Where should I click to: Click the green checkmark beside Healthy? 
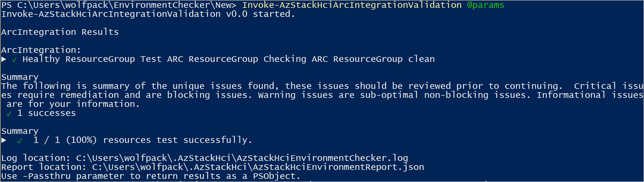14,60
